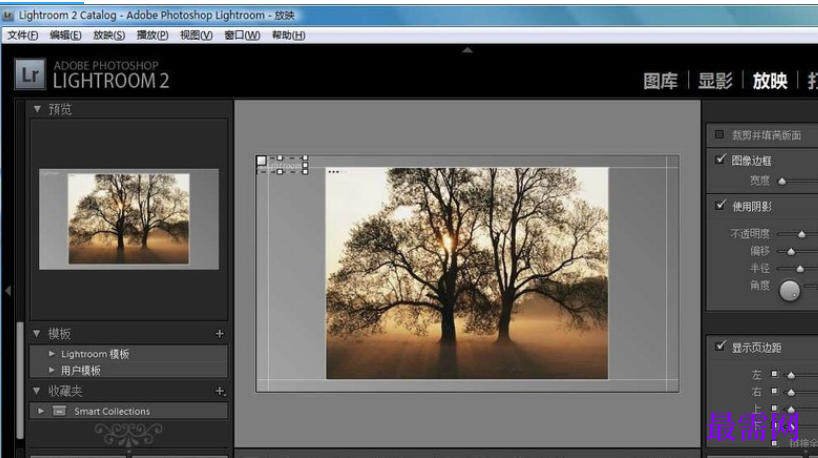The height and width of the screenshot is (458, 818).
Task: Switch to the 显影 module
Action: coord(715,81)
